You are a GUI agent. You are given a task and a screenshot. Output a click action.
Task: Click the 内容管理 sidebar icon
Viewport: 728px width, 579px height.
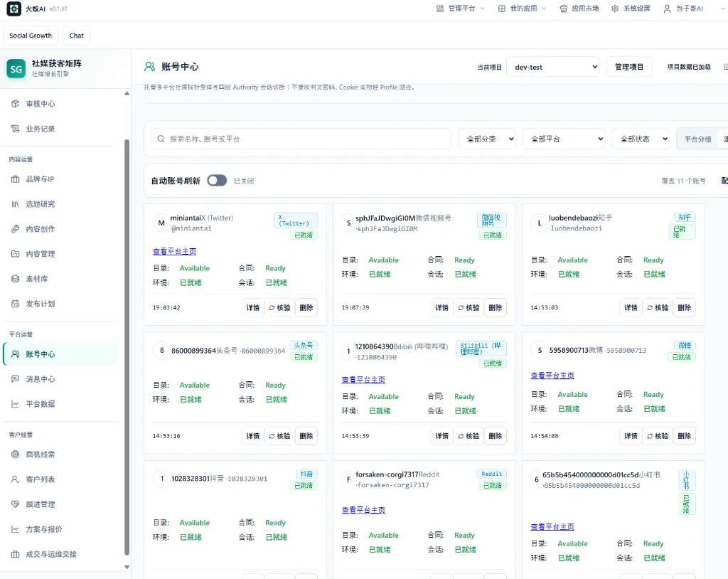[16, 254]
